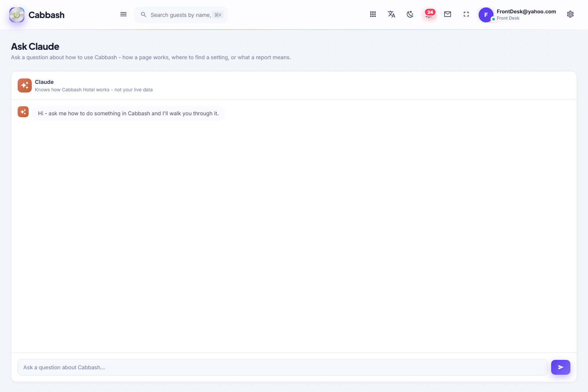This screenshot has width=588, height=392.
Task: Click the Cabbash brand name
Action: [46, 15]
